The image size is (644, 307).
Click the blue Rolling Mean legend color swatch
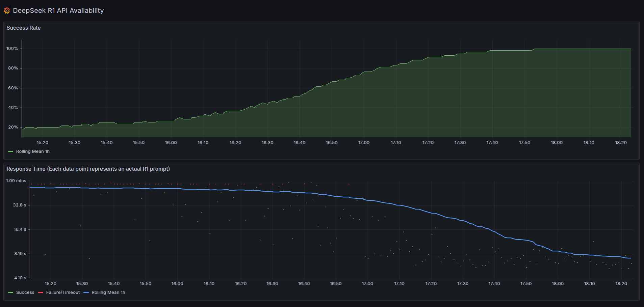coord(86,292)
